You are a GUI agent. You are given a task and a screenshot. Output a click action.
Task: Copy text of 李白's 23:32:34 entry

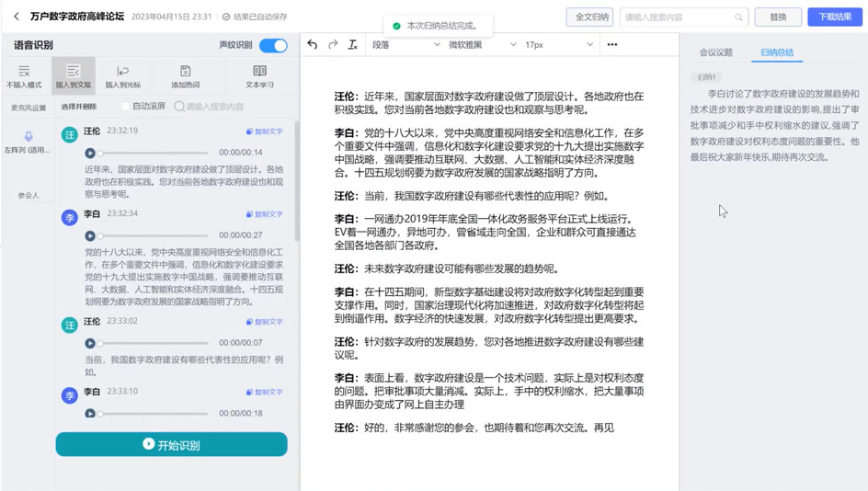click(265, 214)
